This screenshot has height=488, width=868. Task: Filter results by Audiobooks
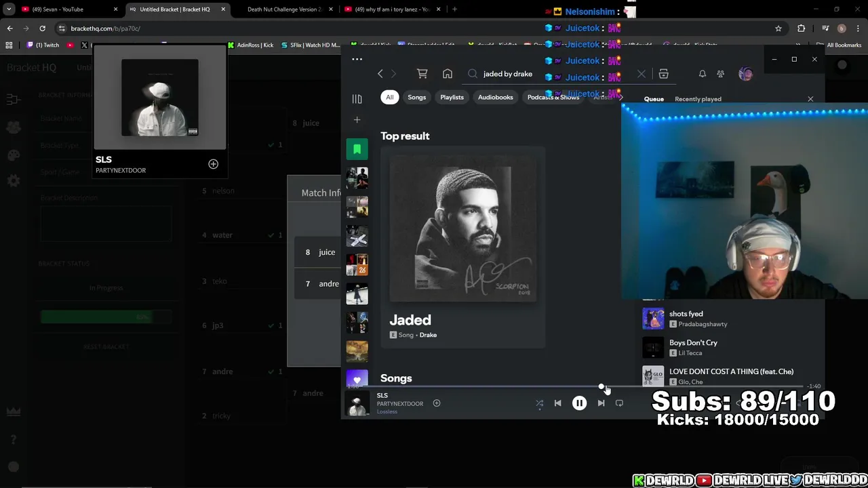pyautogui.click(x=495, y=98)
